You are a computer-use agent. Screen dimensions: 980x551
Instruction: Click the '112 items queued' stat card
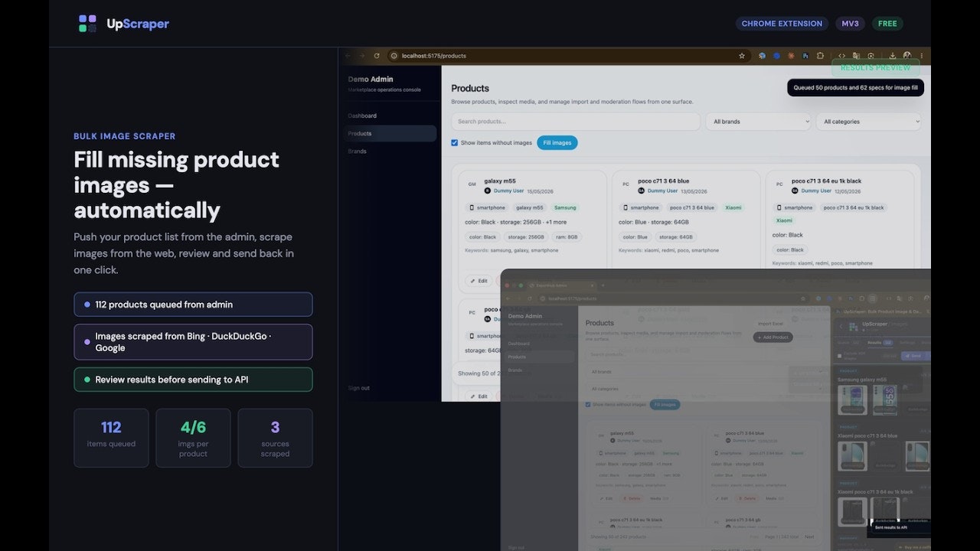[111, 438]
